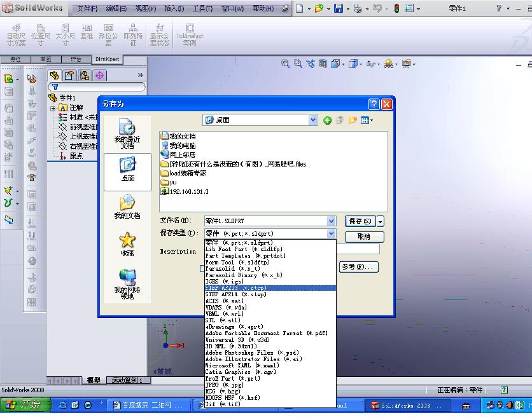
Task: Click the Open file icon in top toolbar
Action: (x=319, y=8)
